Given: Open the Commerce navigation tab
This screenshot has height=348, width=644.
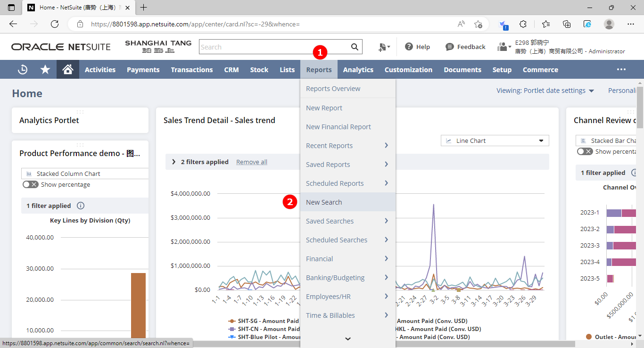Looking at the screenshot, I should tap(540, 70).
